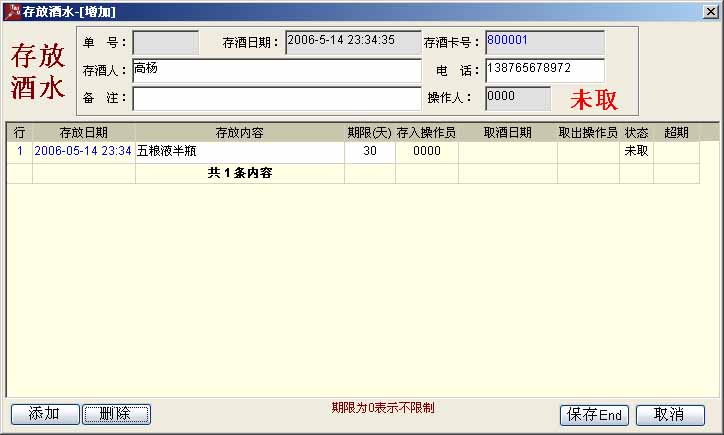The image size is (724, 435).
Task: Click the 期限 cell showing 30
Action: click(x=369, y=152)
